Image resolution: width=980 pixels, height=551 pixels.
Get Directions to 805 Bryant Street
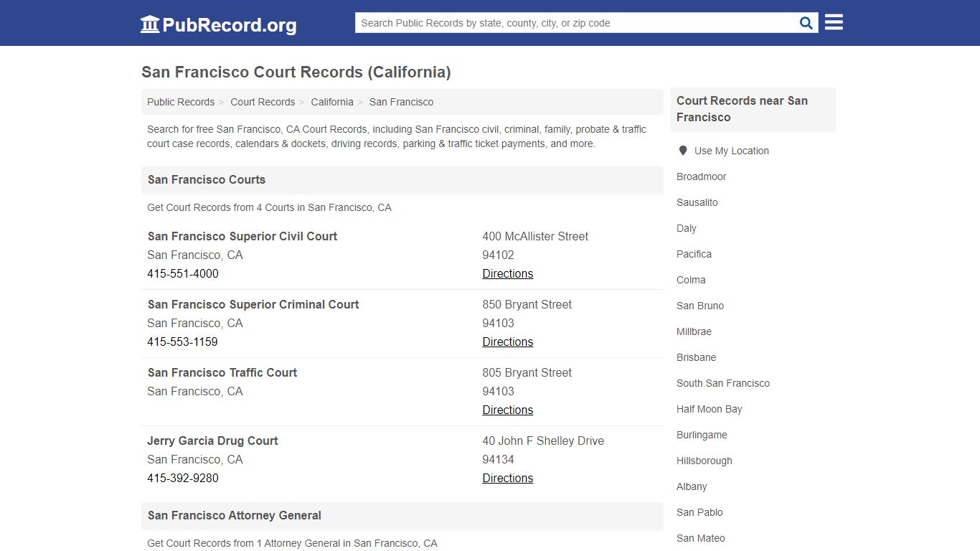pos(507,410)
